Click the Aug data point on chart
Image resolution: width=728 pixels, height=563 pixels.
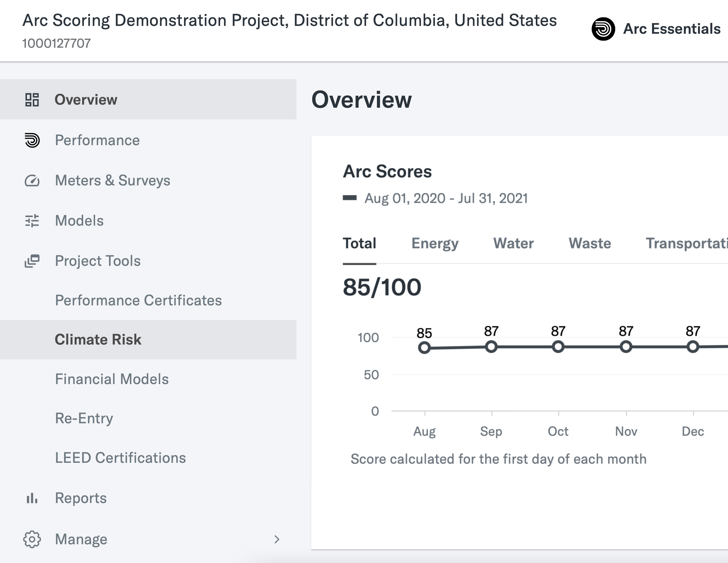(x=424, y=348)
